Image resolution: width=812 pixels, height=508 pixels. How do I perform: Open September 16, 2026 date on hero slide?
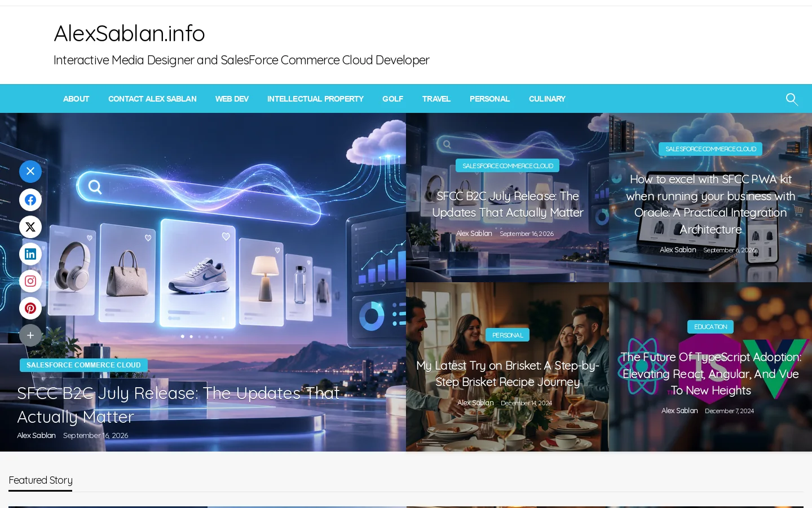click(95, 435)
